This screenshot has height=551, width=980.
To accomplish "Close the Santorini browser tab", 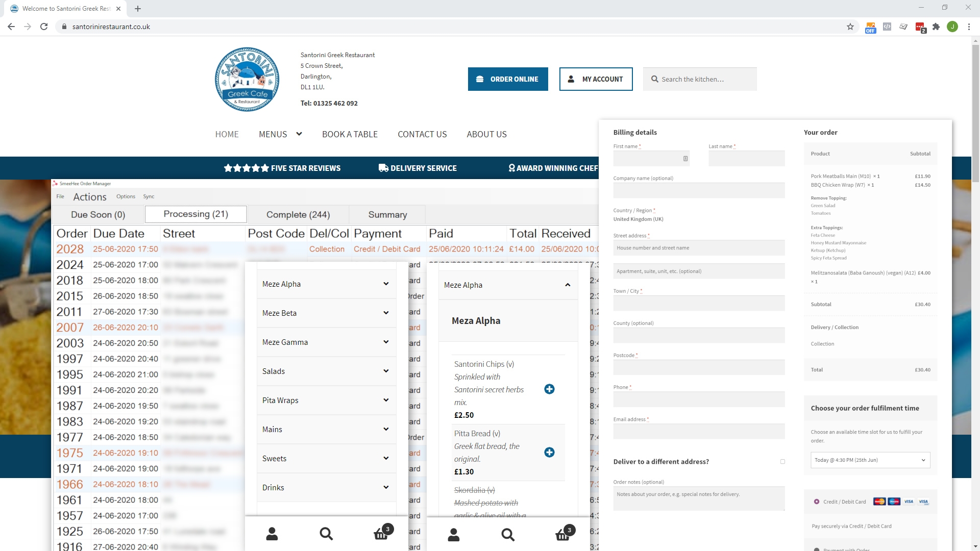I will coord(118,9).
